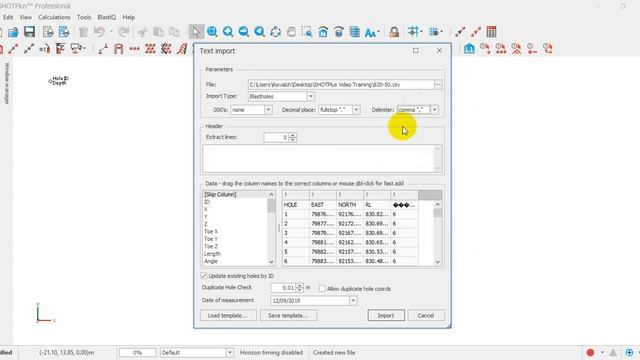Click the data table vertical scrollbar
The height and width of the screenshot is (360, 640).
(x=438, y=233)
